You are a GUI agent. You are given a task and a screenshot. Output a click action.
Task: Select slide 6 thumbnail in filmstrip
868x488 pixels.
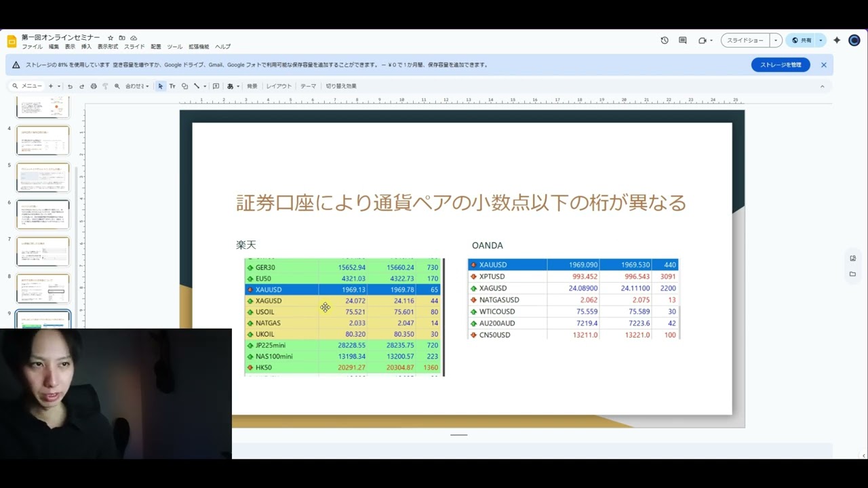(x=43, y=214)
